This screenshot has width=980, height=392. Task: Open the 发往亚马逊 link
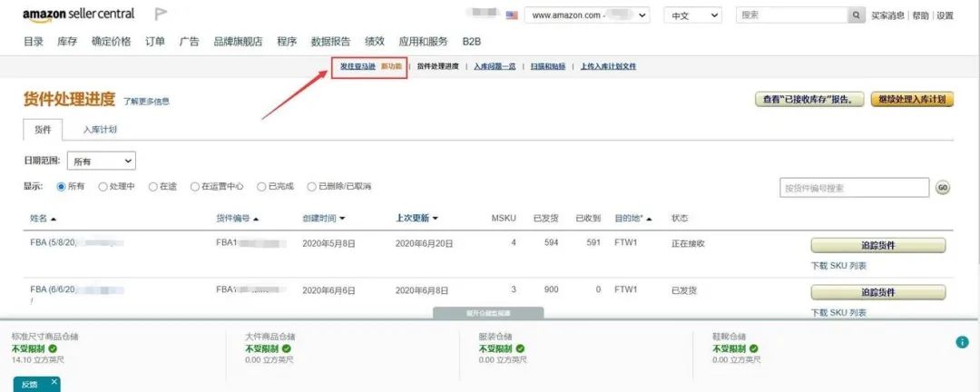358,66
